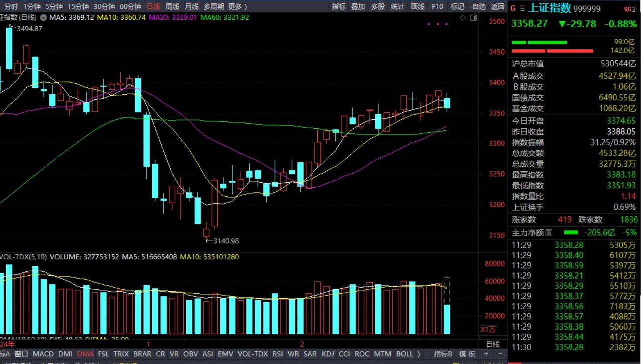Click the diamond marker icon above chart
Screen dimensions: 641x364
point(463,18)
